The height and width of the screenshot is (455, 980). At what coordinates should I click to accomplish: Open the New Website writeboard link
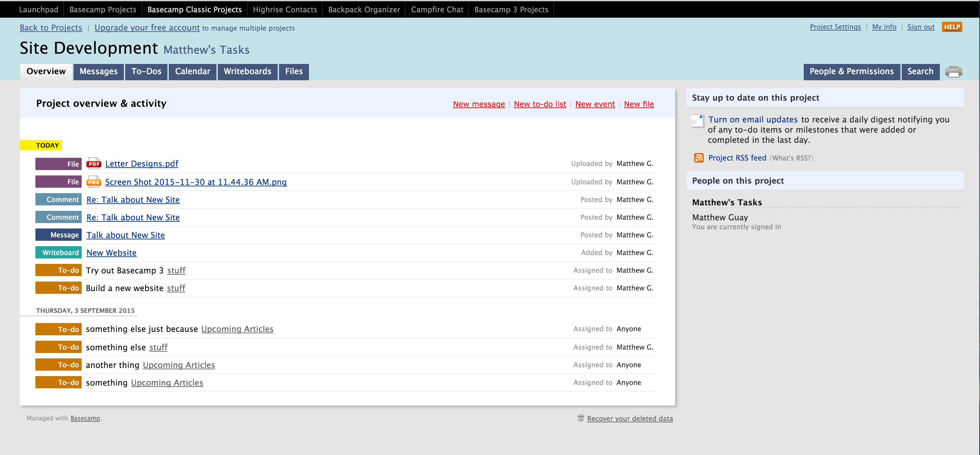pos(112,253)
